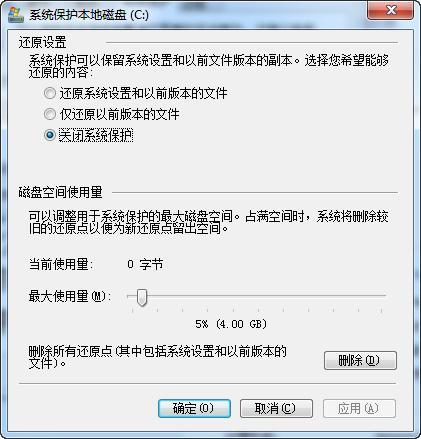This screenshot has width=421, height=439.
Task: Click the focused 关闭系统保护 label text
Action: [96, 135]
